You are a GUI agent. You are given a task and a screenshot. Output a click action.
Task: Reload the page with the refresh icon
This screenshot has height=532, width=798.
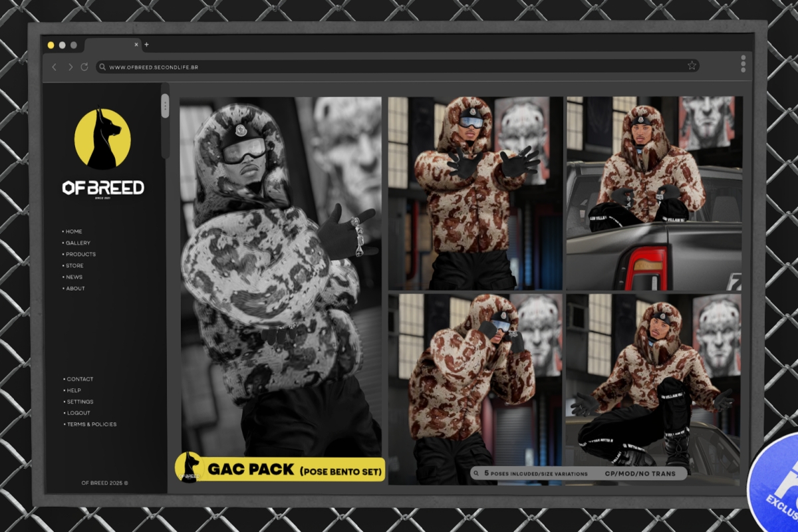click(84, 67)
